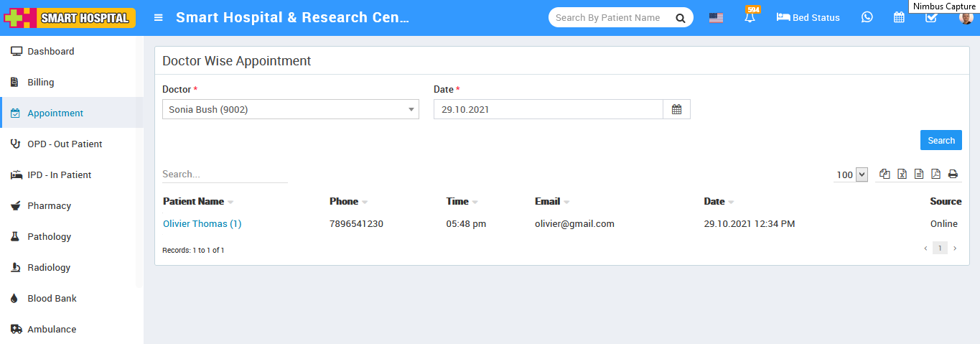This screenshot has height=344, width=980.
Task: Sort the table by Patient Name
Action: click(194, 202)
